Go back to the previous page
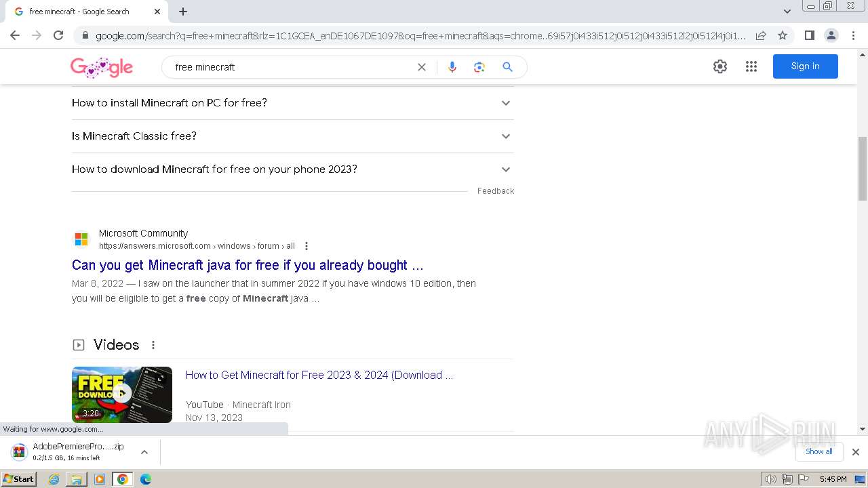Viewport: 868px width, 488px height. click(x=15, y=35)
